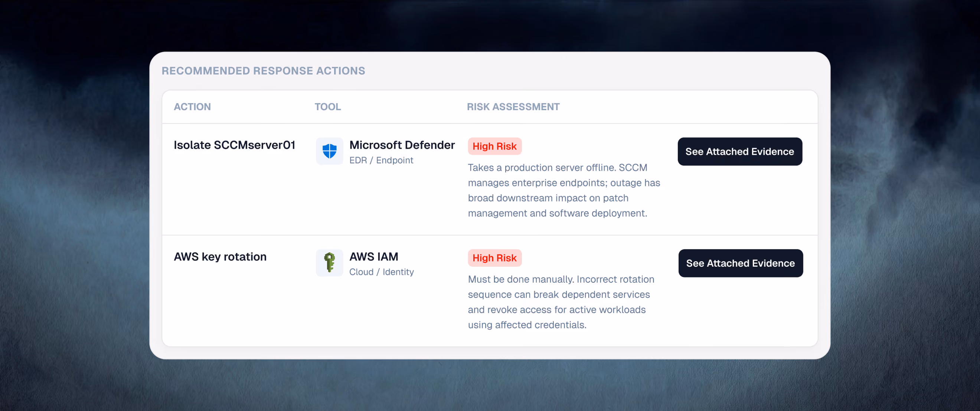The image size is (980, 411).
Task: Open attached evidence for AWS key rotation
Action: pyautogui.click(x=740, y=263)
